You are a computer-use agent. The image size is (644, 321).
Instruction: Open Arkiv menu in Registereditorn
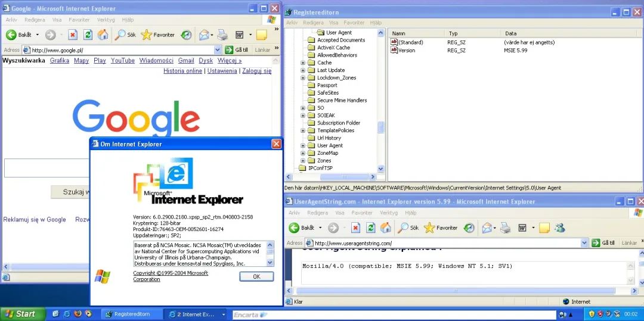292,23
